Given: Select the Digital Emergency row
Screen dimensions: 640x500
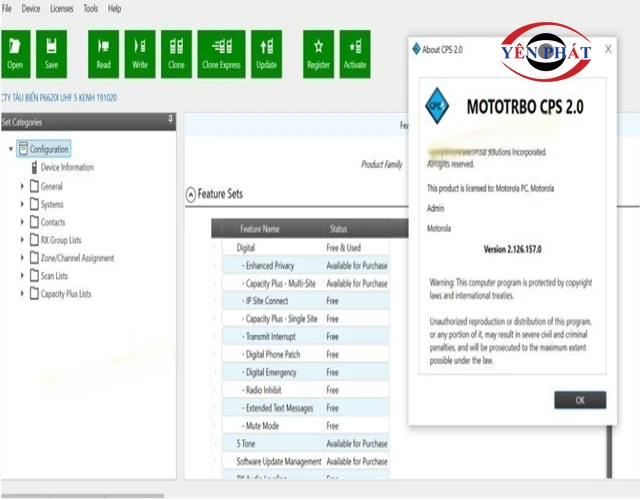Looking at the screenshot, I should 305,372.
